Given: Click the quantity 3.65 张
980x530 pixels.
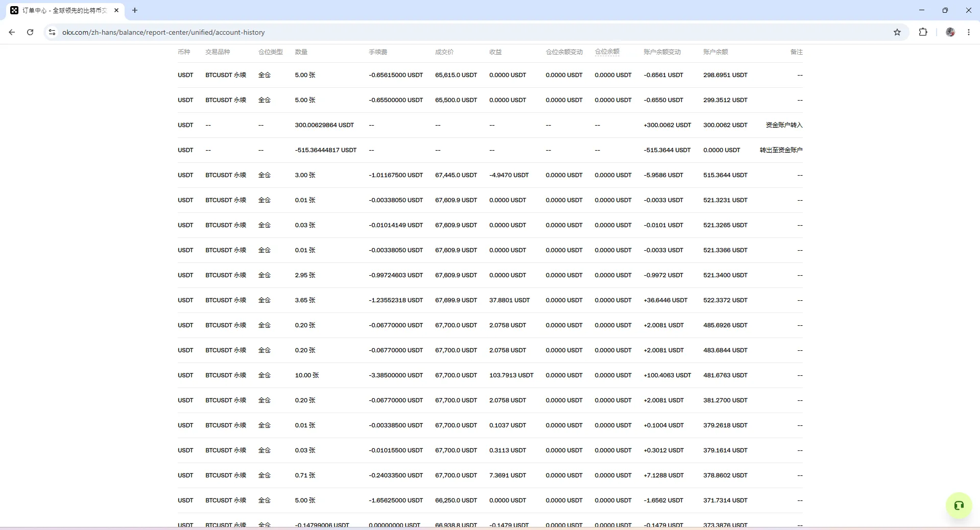Looking at the screenshot, I should pos(305,300).
